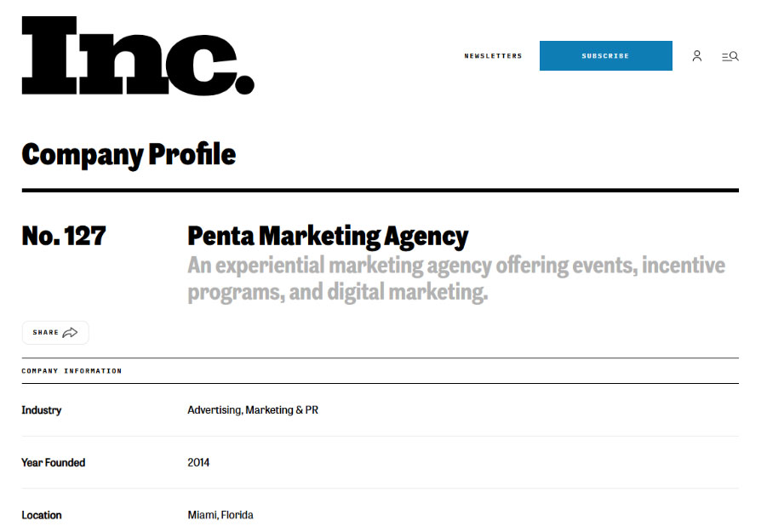Click the Company Profile heading
The image size is (767, 532).
click(129, 155)
